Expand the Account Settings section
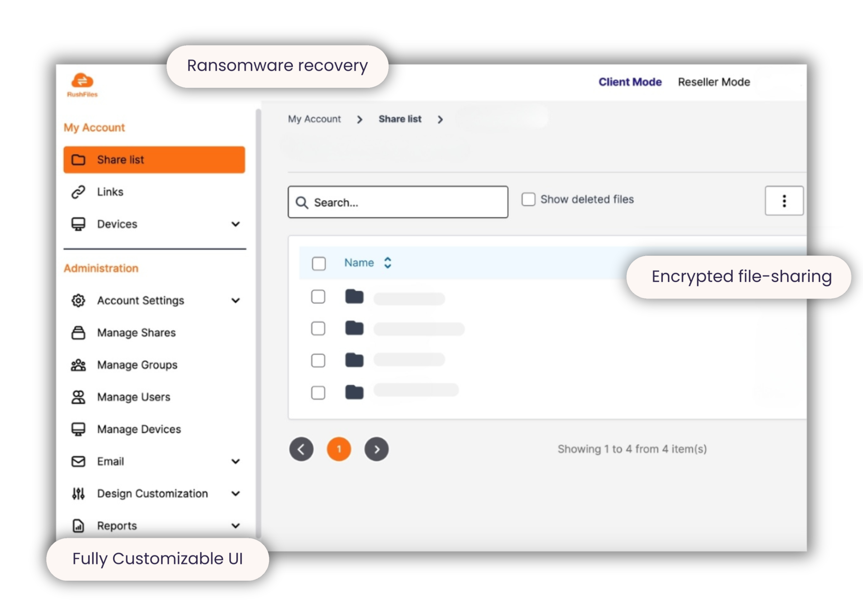The image size is (863, 616). 236,300
